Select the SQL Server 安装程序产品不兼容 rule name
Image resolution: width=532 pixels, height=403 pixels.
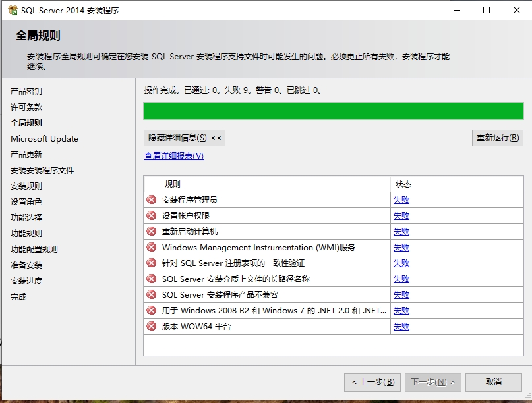tap(220, 295)
